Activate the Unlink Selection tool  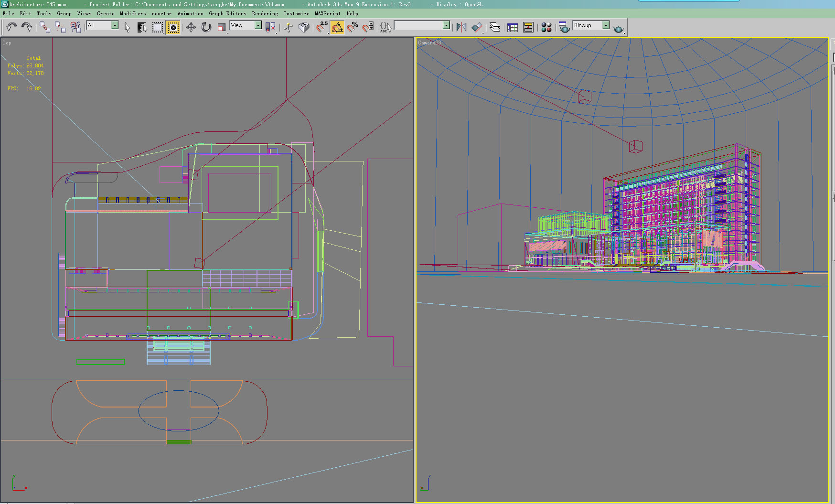tap(60, 27)
